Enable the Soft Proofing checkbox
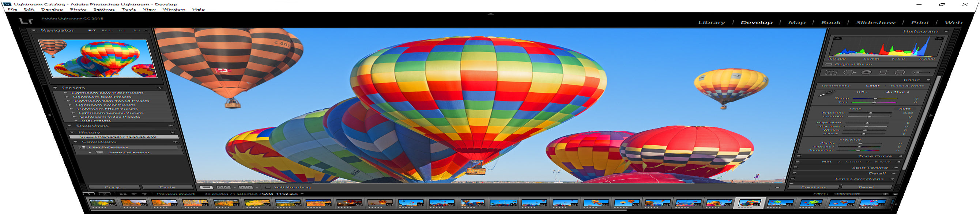Image resolution: width=980 pixels, height=215 pixels. (x=267, y=187)
